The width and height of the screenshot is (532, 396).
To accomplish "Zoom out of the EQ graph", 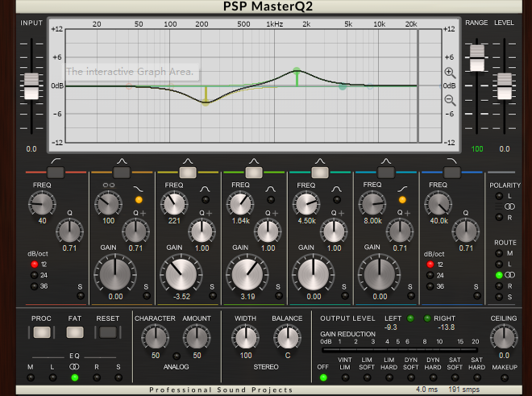I will [x=450, y=100].
